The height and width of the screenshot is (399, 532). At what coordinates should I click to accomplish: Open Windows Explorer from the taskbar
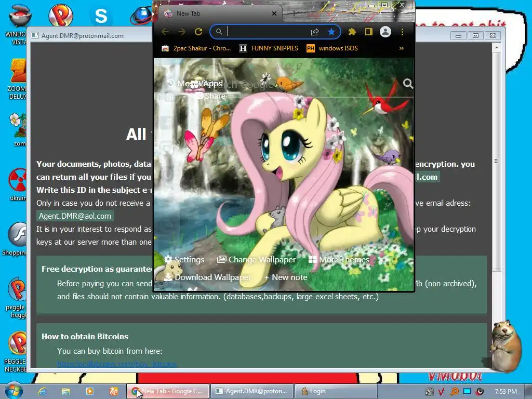(66, 391)
